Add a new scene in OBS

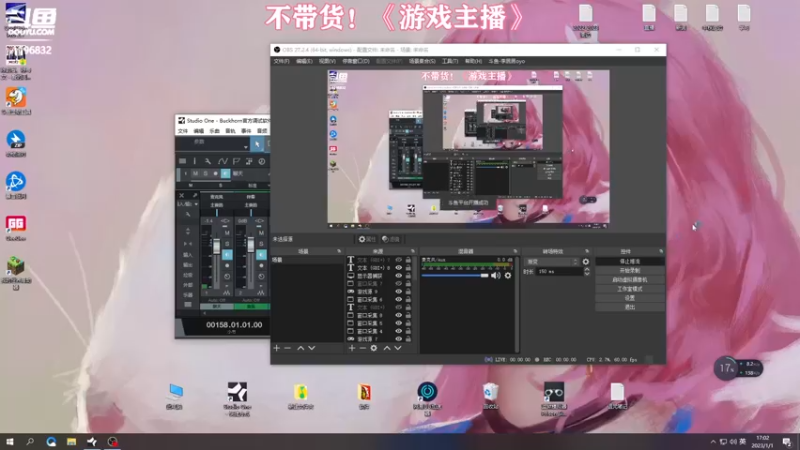coord(277,348)
